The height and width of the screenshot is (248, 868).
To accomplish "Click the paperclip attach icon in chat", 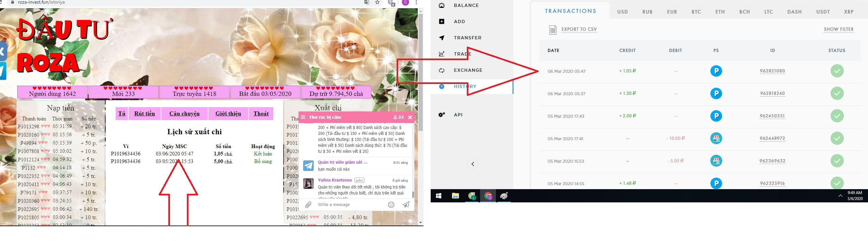I will (308, 205).
